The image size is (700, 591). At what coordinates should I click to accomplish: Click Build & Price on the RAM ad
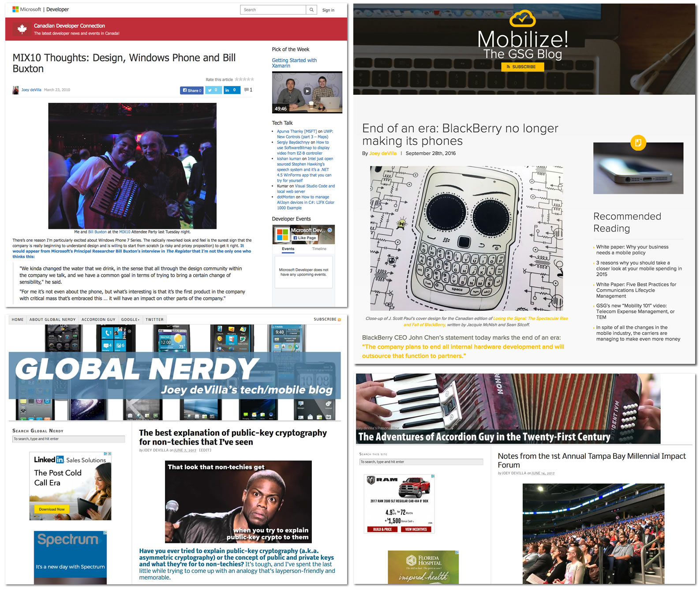pyautogui.click(x=382, y=529)
